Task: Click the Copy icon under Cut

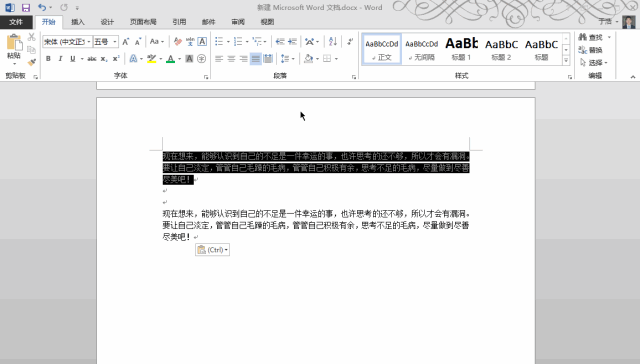Action: (x=31, y=50)
